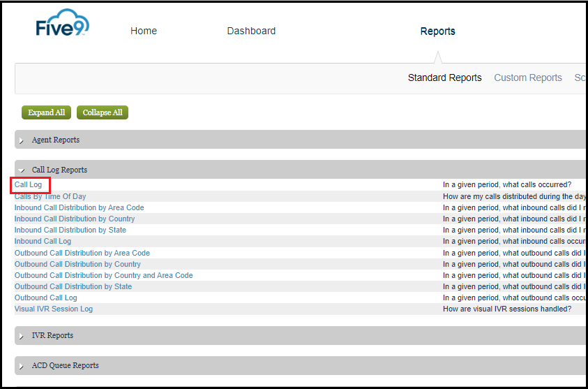The image size is (588, 389).
Task: Select the text 'In a given period, what calls occurred?'
Action: pos(507,185)
